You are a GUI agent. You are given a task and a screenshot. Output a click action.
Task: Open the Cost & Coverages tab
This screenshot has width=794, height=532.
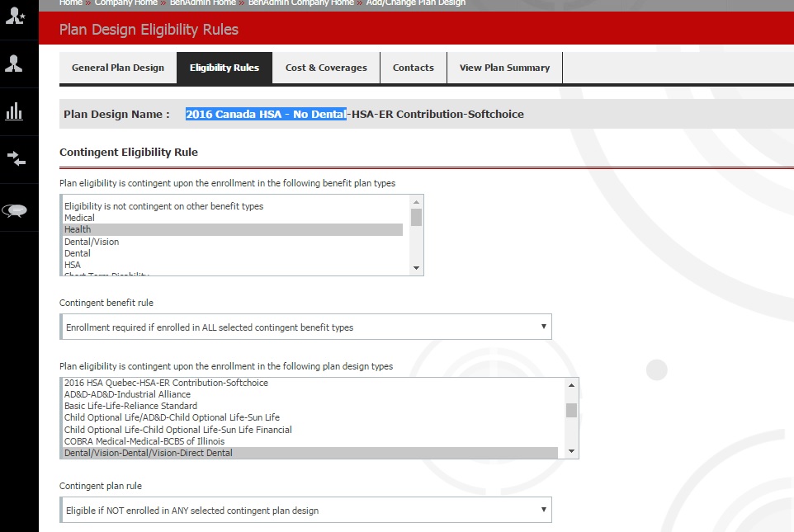(x=326, y=68)
